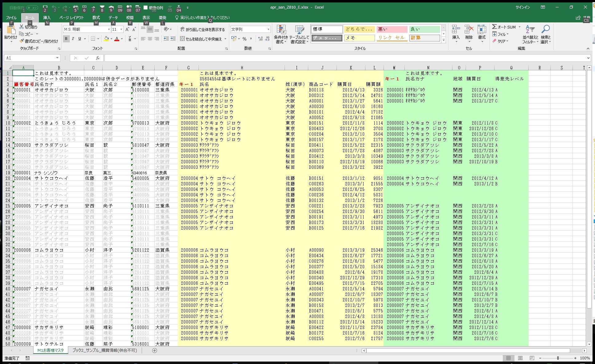This screenshot has height=364, width=595.
Task: Open the Formulas (数式) tab
Action: (x=96, y=18)
